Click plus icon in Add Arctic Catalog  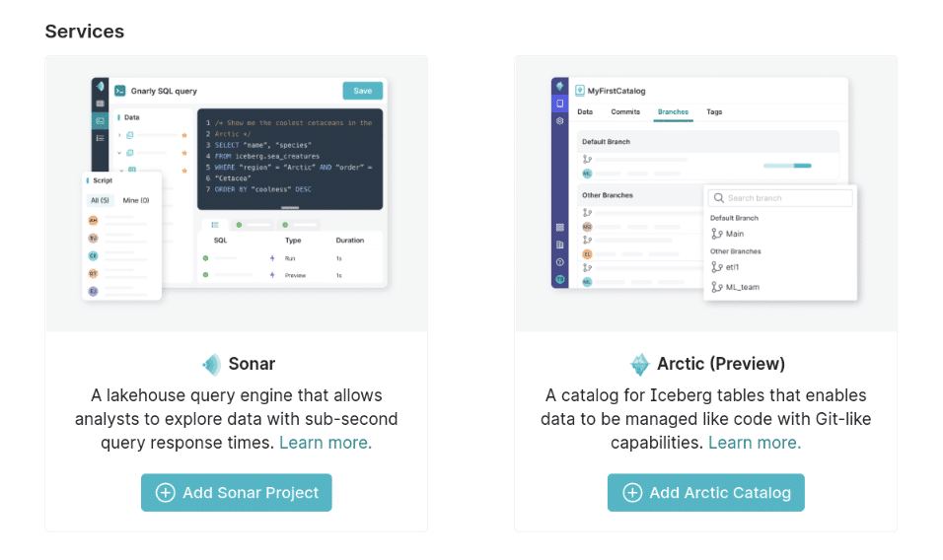tap(632, 493)
